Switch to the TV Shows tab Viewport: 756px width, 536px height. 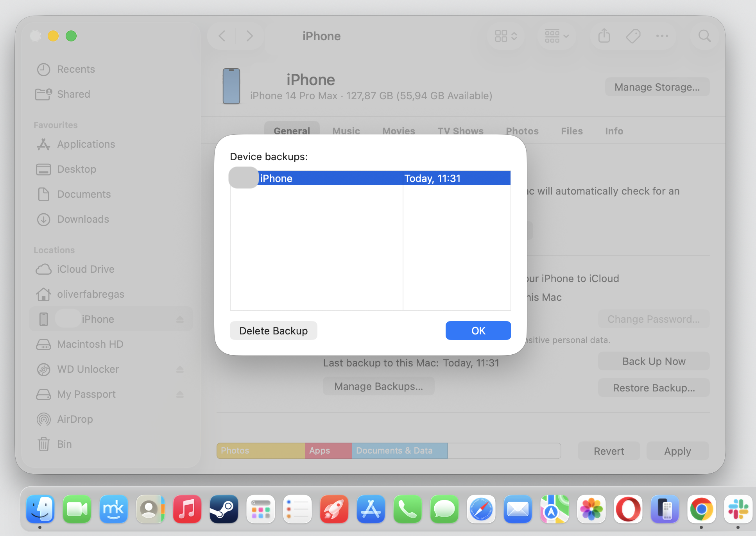click(460, 130)
